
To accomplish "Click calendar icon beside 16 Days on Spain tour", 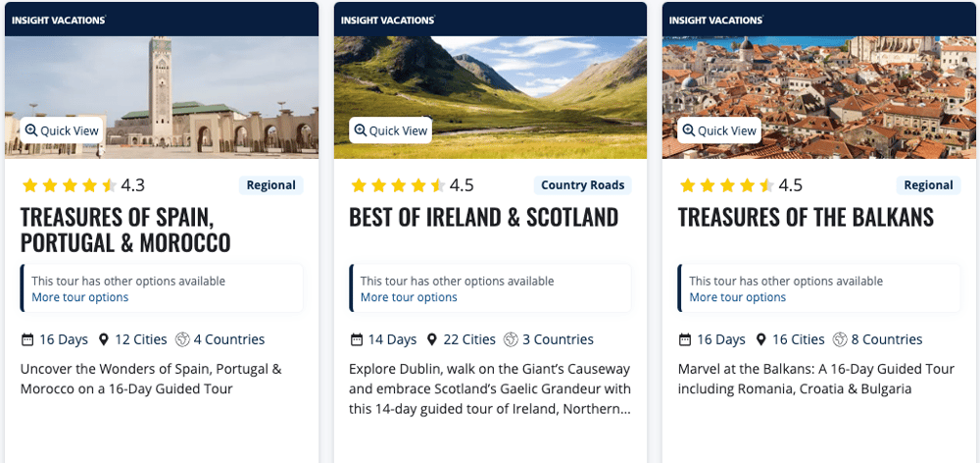I will pos(27,339).
